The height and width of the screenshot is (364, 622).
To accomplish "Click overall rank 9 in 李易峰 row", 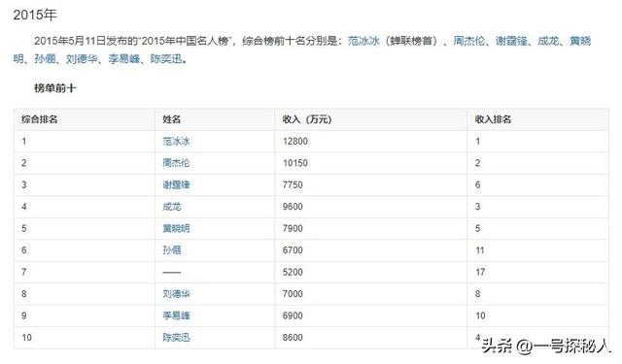I will pos(24,315).
